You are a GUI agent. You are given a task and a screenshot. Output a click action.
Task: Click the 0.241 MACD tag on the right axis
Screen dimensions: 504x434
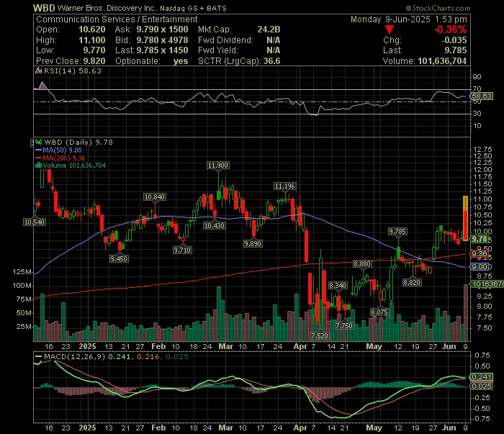(x=482, y=376)
